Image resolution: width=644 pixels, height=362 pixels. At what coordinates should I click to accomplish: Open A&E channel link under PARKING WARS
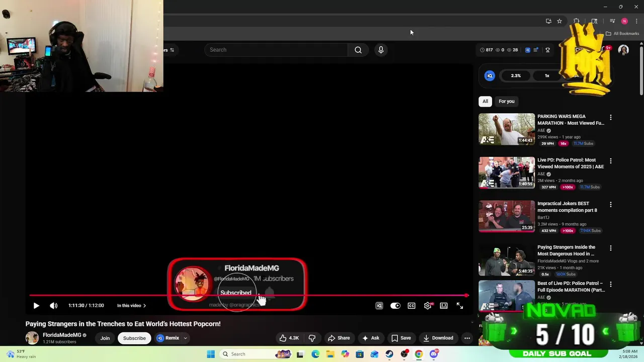click(541, 130)
